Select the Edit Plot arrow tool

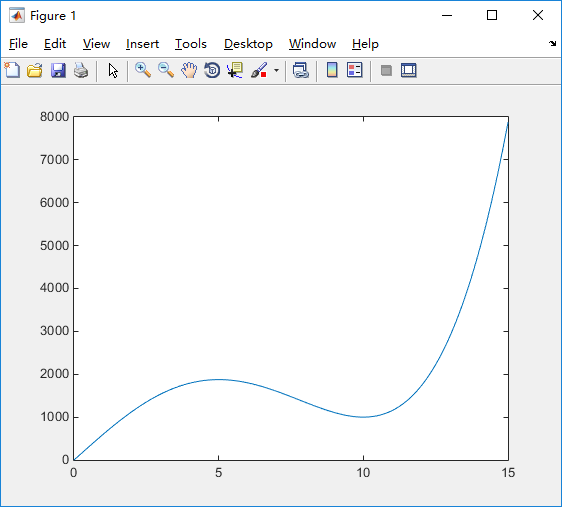[113, 71]
